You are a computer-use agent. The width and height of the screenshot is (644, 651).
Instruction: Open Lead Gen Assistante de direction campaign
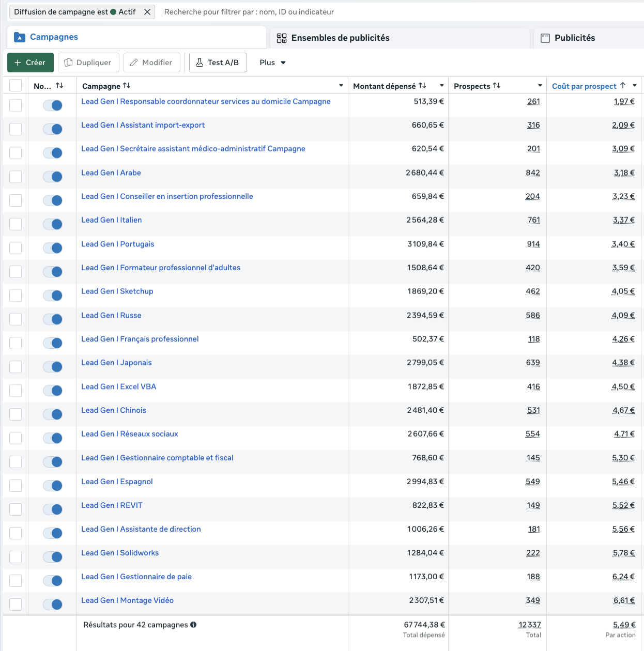pyautogui.click(x=141, y=529)
